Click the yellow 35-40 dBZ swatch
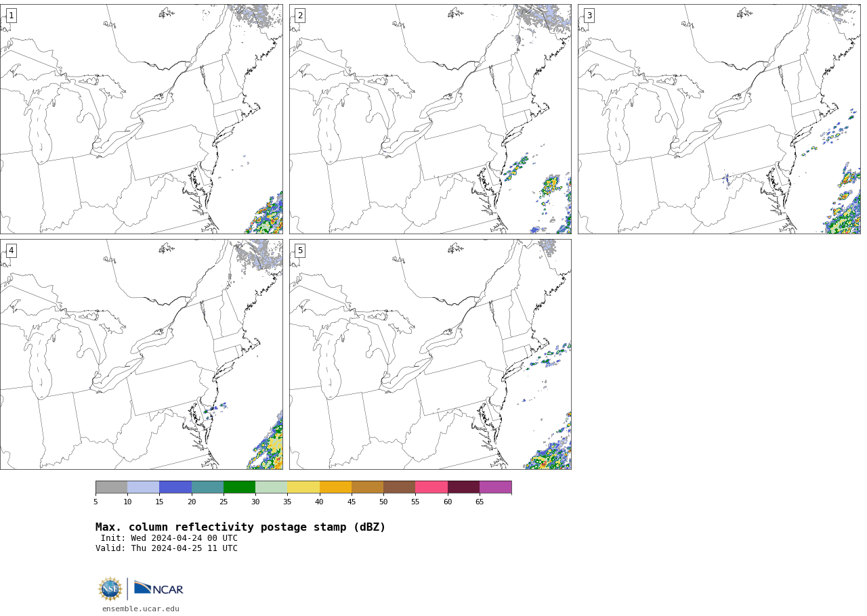 point(303,487)
